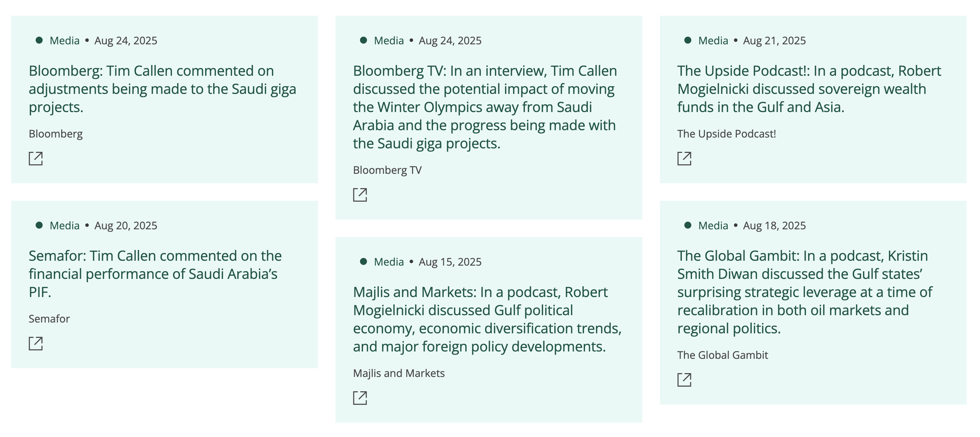Open Global Gambit Kristin Smith Diwan podcast headline
The image size is (980, 437).
click(x=804, y=292)
